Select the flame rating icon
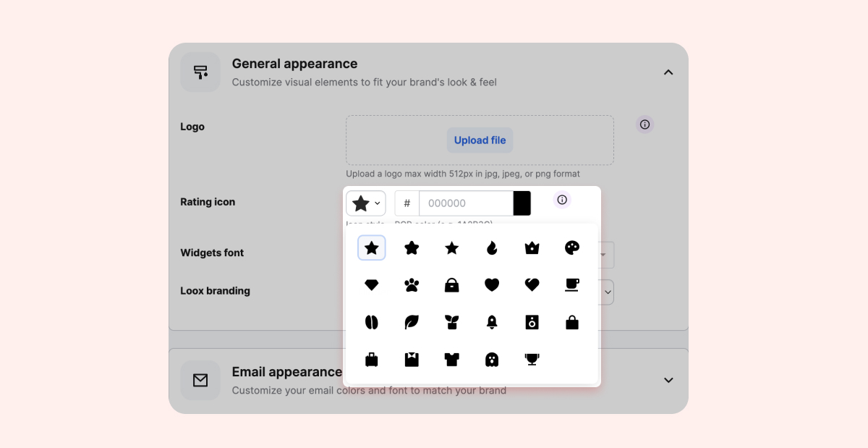868x448 pixels. pos(492,248)
